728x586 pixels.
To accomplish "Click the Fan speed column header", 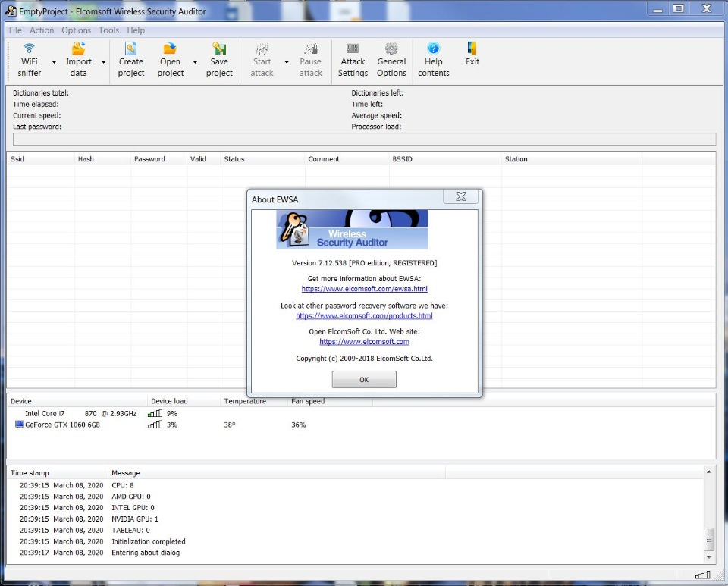I will 330,401.
